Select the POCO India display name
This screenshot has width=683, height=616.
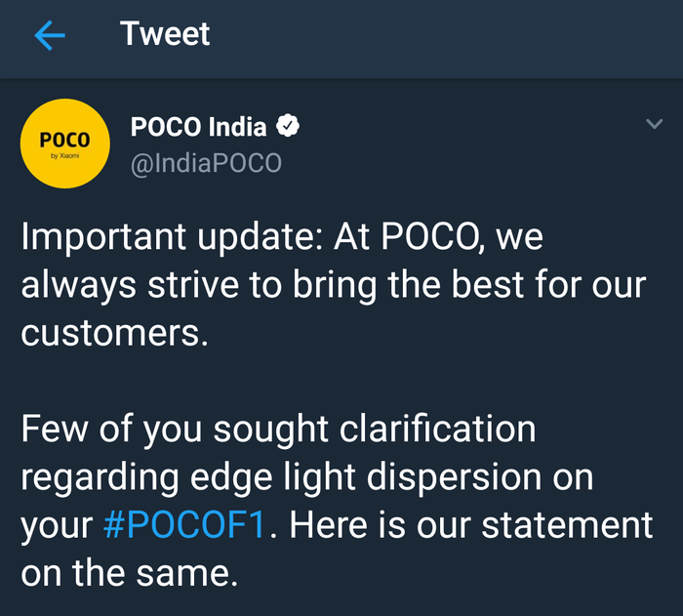(198, 127)
